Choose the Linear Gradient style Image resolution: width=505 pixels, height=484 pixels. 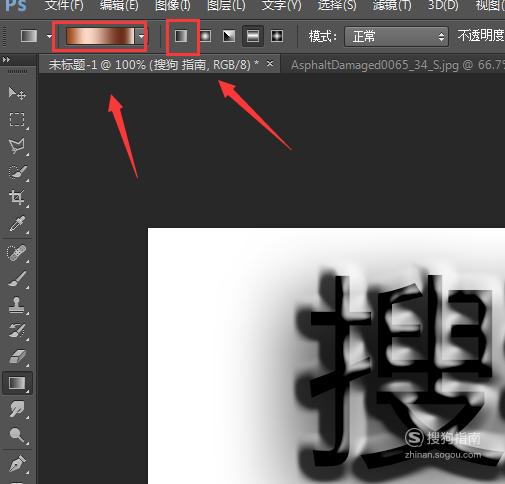click(181, 36)
